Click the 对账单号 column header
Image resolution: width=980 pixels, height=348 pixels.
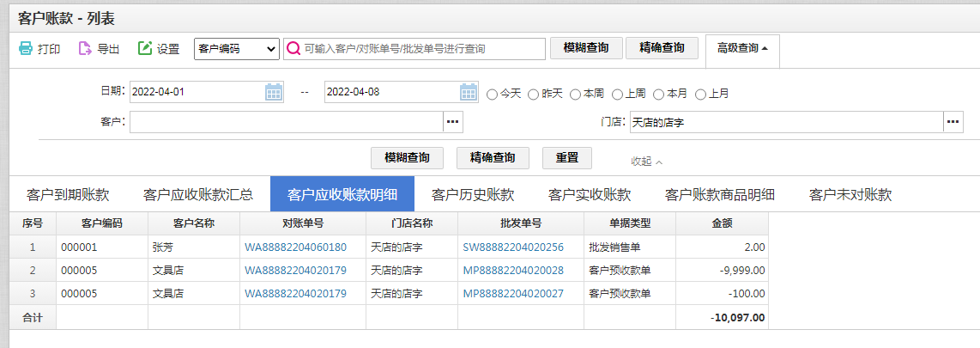coord(303,223)
